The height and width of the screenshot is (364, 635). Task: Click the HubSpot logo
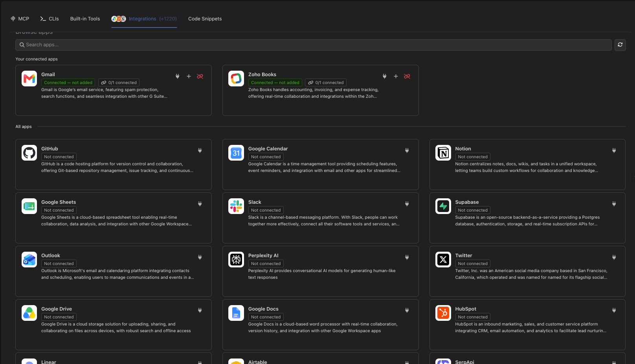[443, 313]
